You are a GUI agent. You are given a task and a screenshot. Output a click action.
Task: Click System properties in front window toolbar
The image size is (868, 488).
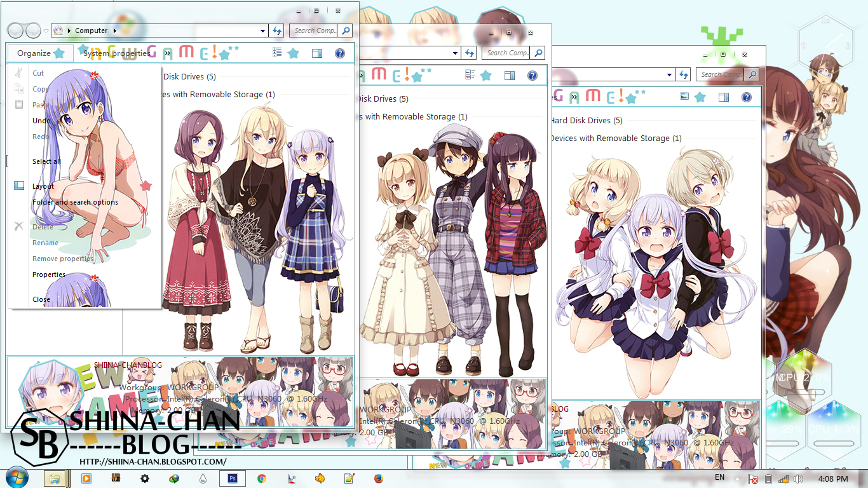pyautogui.click(x=117, y=53)
